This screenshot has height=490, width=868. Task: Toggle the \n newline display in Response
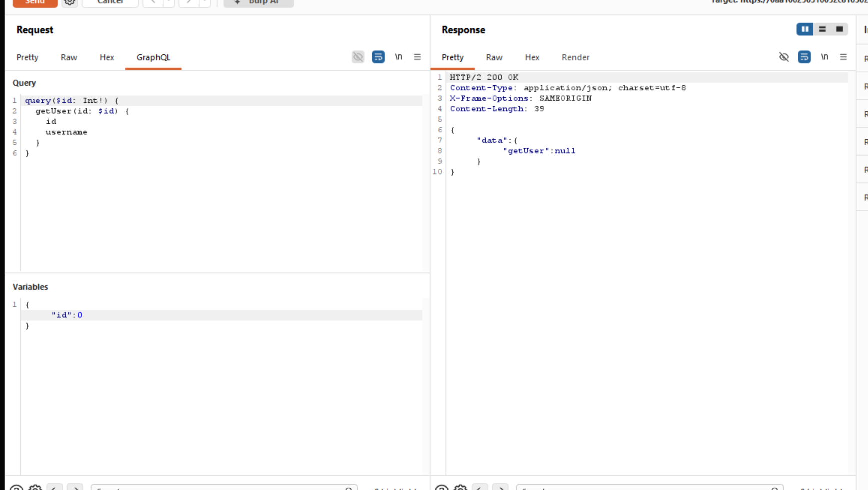[x=825, y=57]
